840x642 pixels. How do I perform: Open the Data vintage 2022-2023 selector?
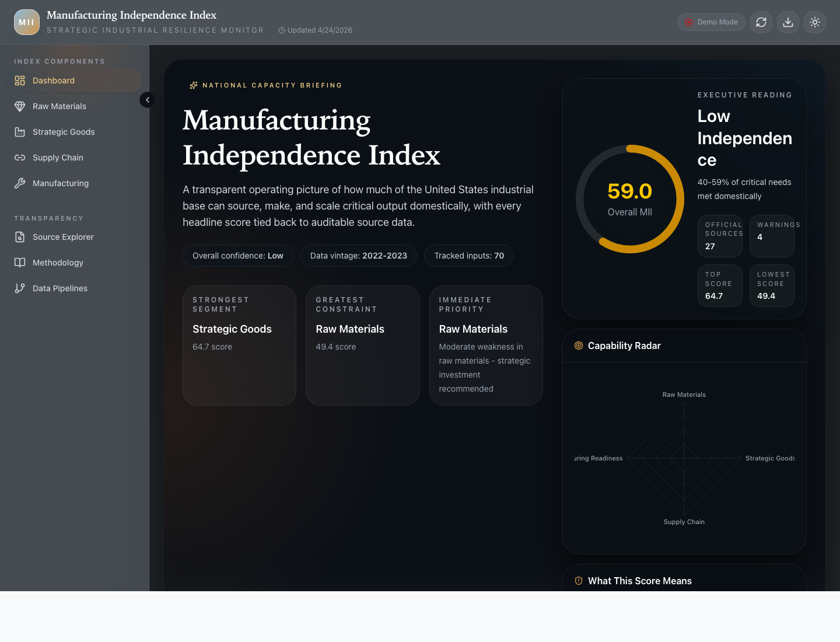click(358, 256)
